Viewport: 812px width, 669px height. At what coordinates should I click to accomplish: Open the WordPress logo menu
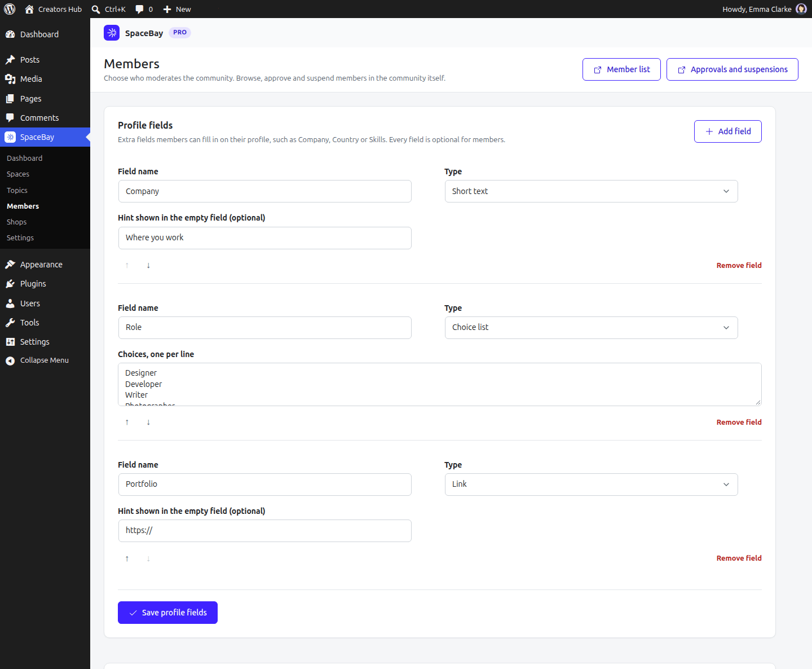10,9
